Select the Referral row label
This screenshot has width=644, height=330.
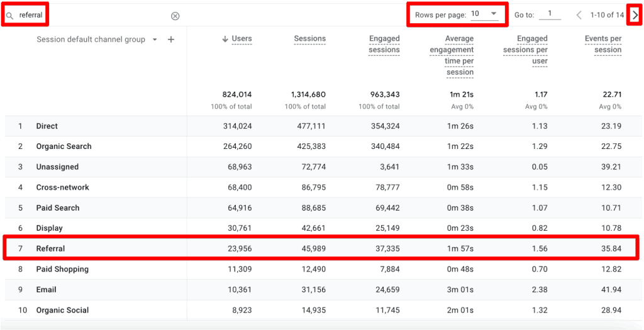(x=50, y=248)
